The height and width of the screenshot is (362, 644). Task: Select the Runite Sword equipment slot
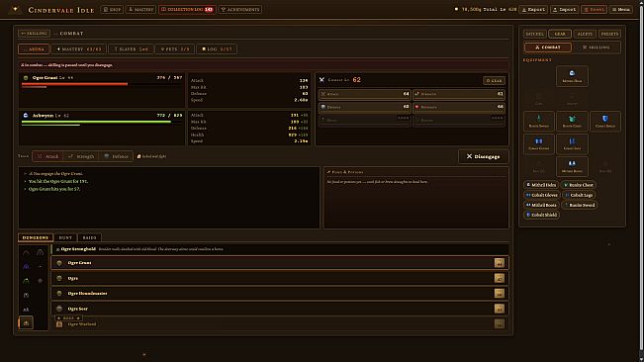click(x=539, y=121)
